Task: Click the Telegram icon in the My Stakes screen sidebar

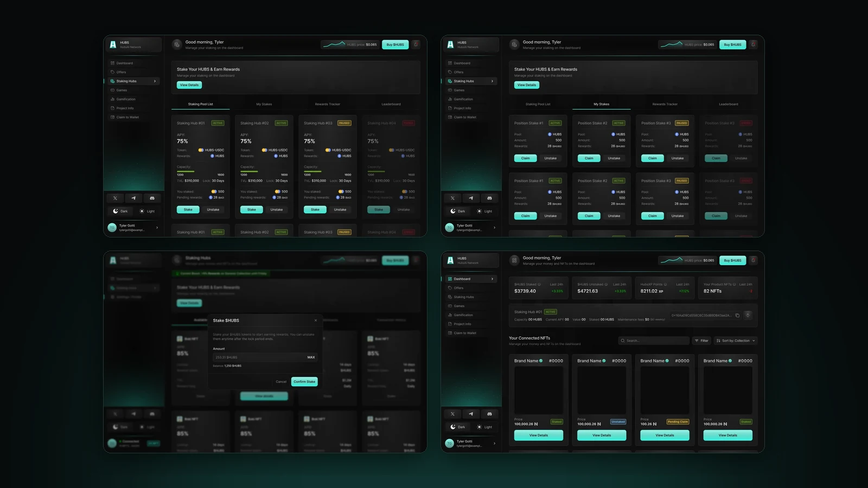Action: tap(471, 198)
